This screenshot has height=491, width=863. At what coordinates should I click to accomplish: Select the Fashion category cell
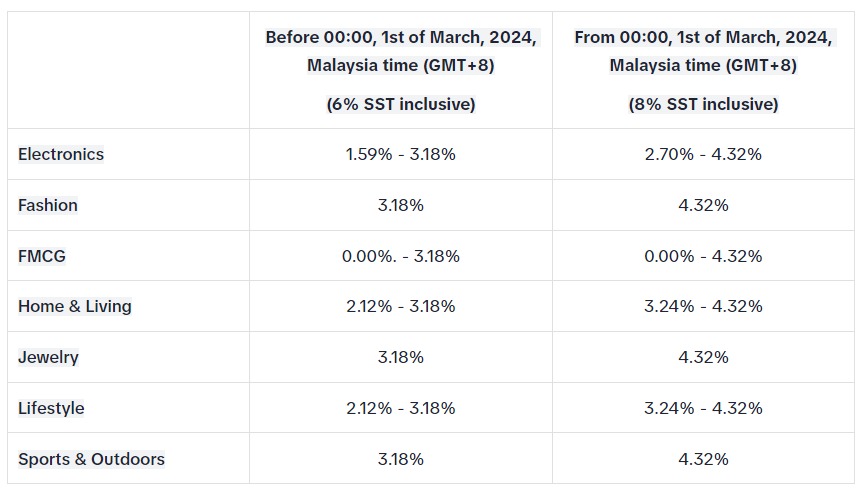tap(48, 205)
